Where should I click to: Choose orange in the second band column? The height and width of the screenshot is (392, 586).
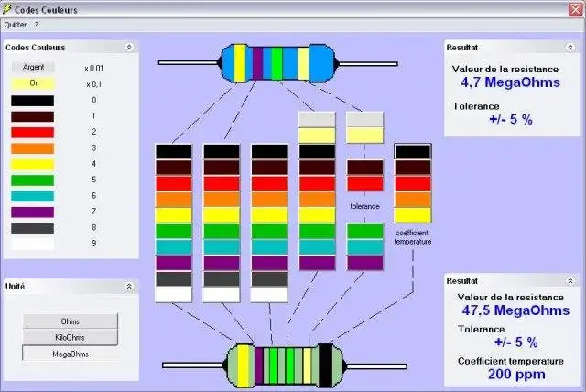[x=222, y=200]
